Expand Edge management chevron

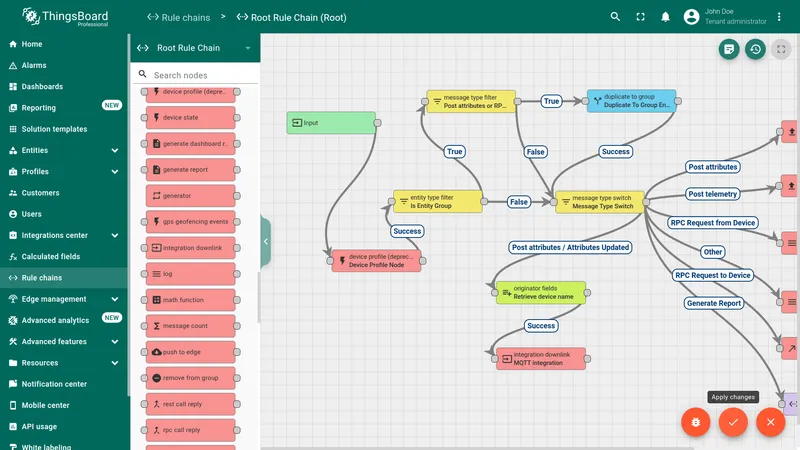pos(115,299)
